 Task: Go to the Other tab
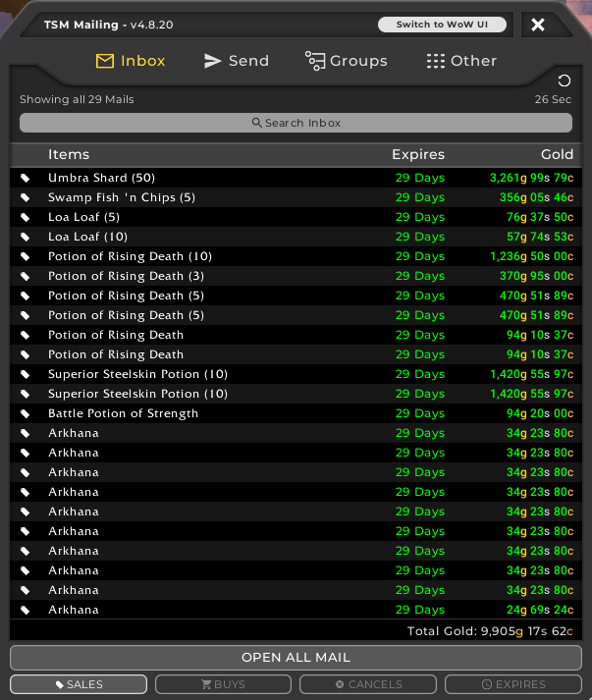(461, 61)
